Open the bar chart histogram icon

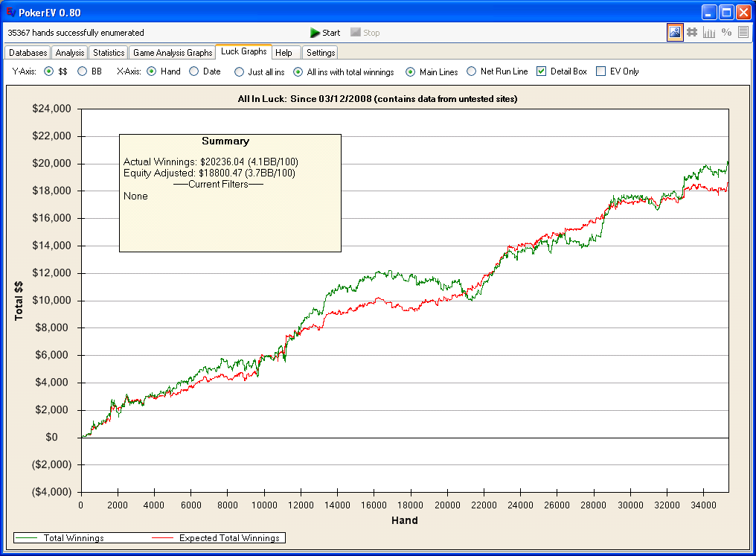coord(708,32)
